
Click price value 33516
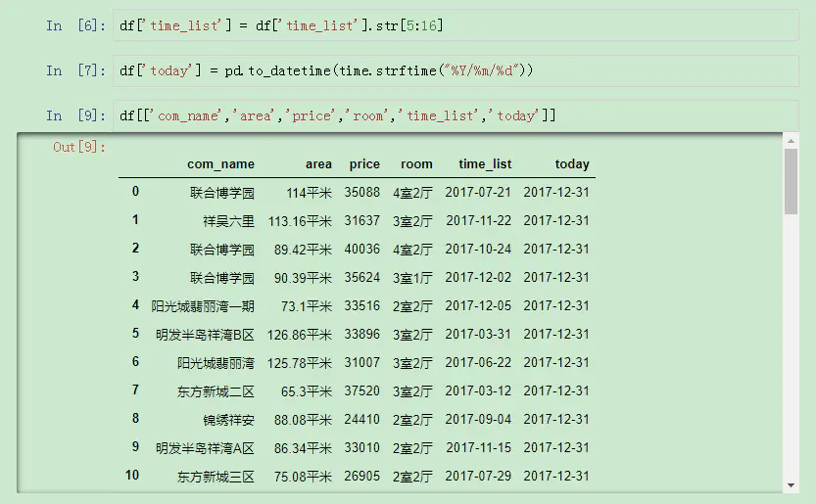pos(361,305)
